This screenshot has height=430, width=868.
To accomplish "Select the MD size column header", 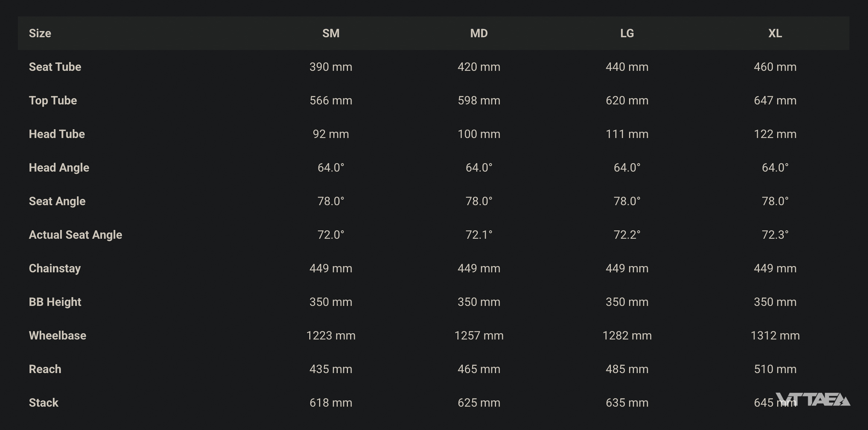I will coord(479,33).
